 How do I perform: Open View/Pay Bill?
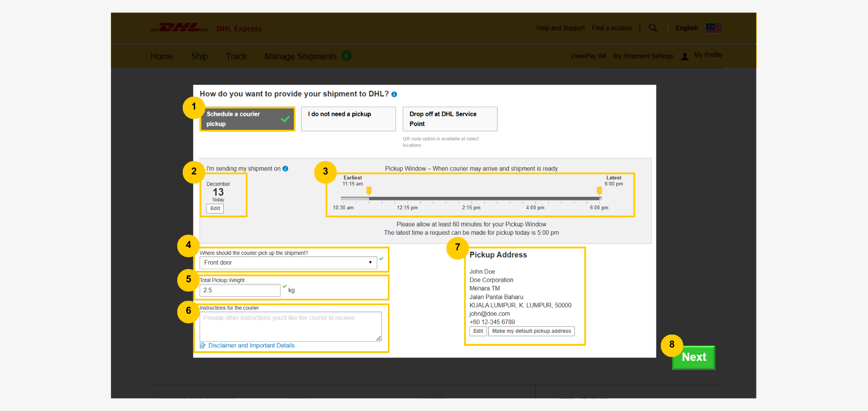click(588, 56)
